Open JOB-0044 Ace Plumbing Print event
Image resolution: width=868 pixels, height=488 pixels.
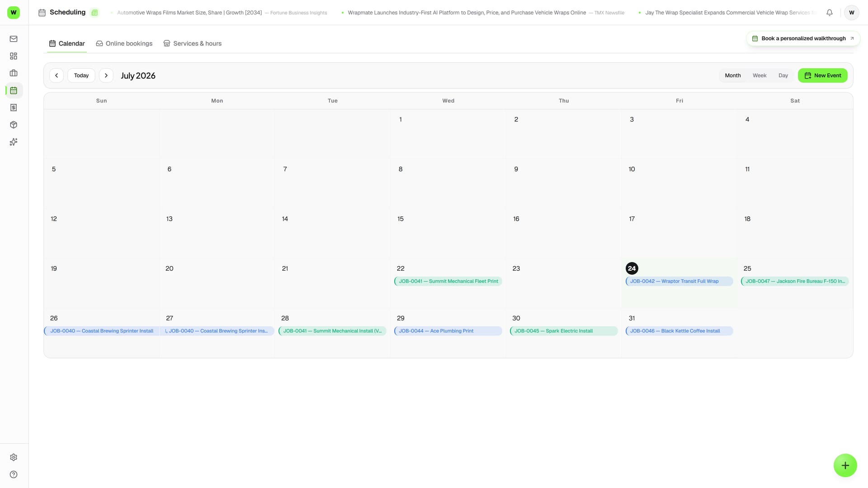(448, 331)
